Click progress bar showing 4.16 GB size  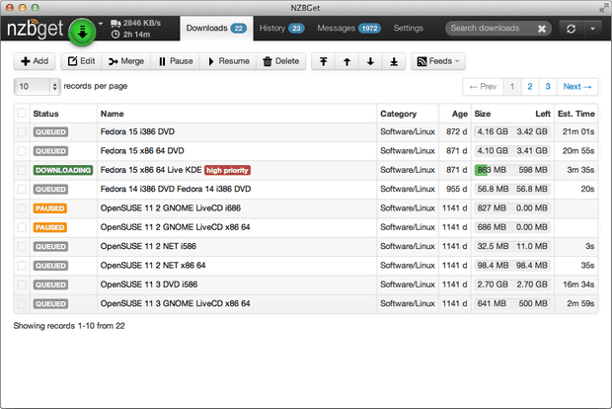[512, 132]
